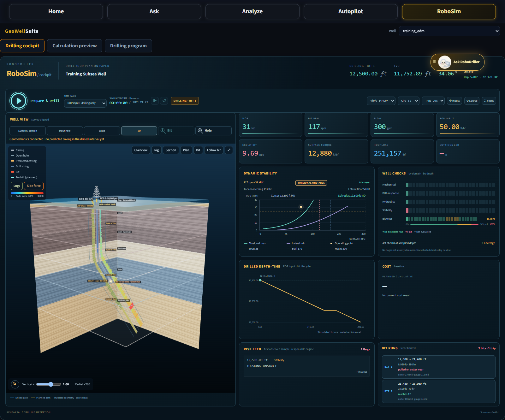Click the DRILLING · BIT 1 status badge
Image resolution: width=505 pixels, height=420 pixels.
(185, 101)
